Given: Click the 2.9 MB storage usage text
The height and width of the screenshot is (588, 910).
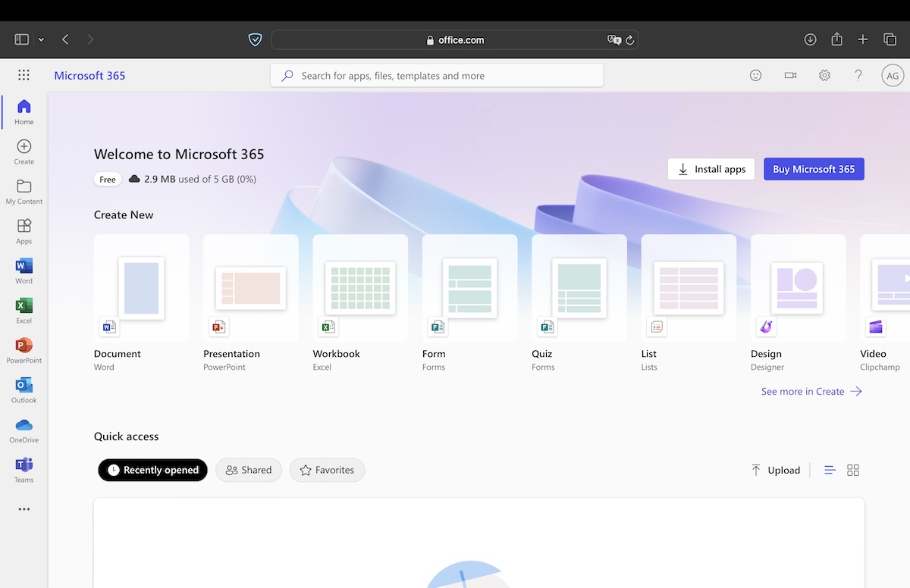Looking at the screenshot, I should coord(199,179).
